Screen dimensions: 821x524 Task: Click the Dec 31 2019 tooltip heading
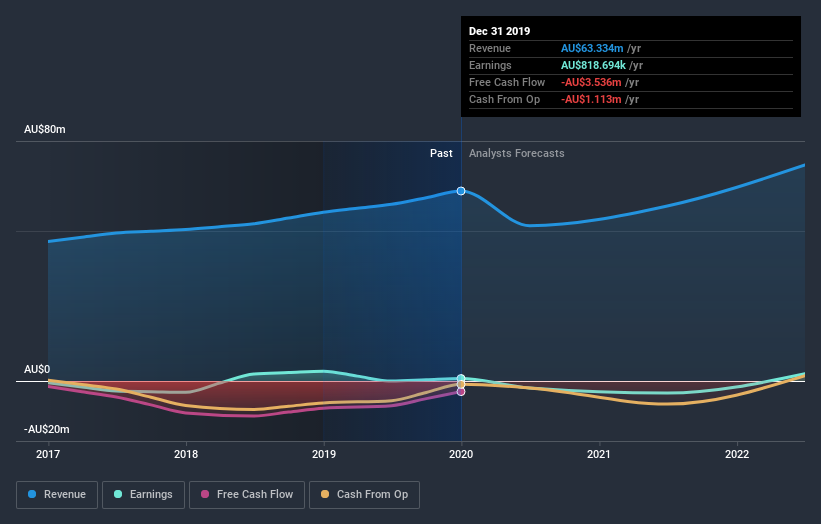point(500,31)
